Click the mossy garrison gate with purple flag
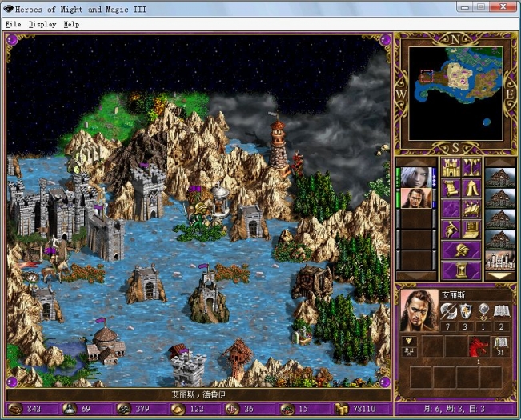This screenshot has height=420, width=521. click(x=208, y=295)
